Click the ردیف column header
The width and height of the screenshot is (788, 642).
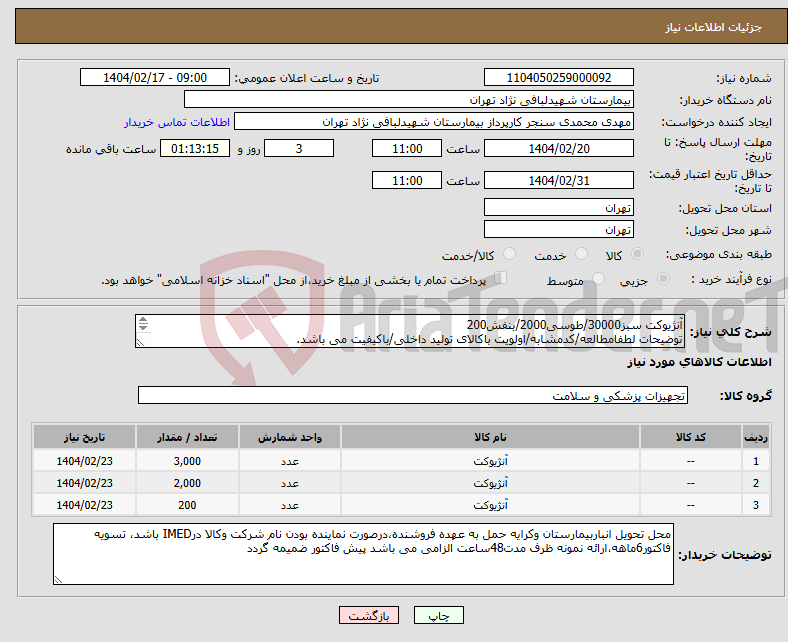click(756, 437)
